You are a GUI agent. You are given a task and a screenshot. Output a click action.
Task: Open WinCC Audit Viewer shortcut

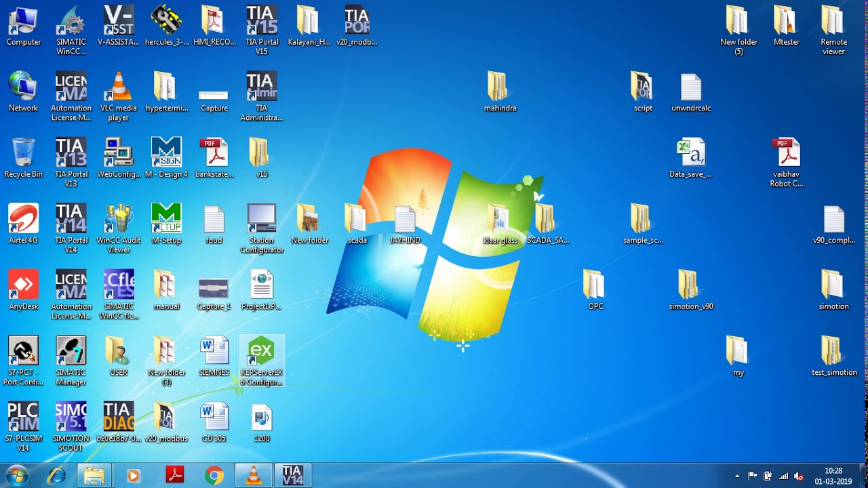pyautogui.click(x=119, y=228)
